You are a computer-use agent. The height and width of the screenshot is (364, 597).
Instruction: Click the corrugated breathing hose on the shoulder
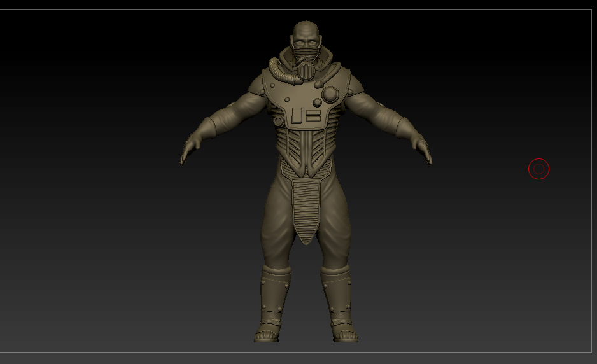coord(283,73)
